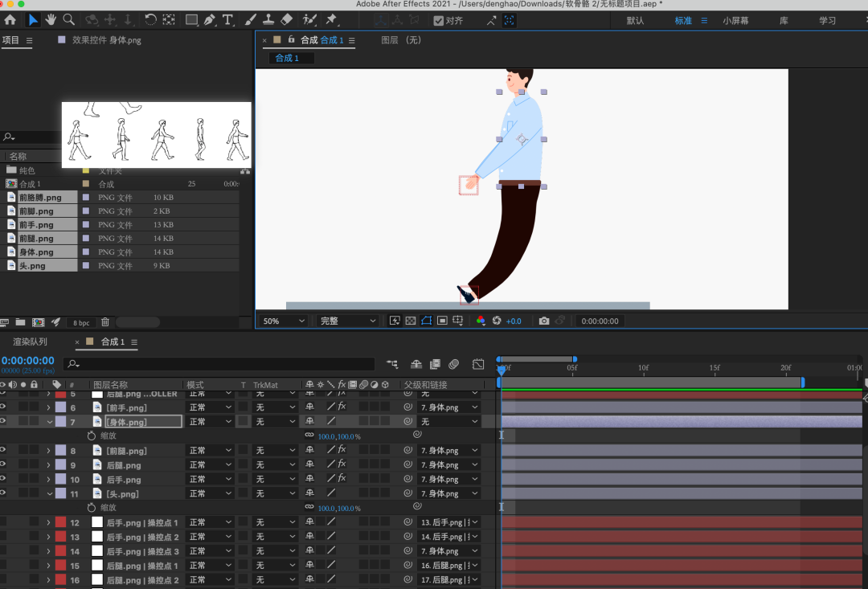Switch to the 小屏幕 workspace
Image resolution: width=868 pixels, height=589 pixels.
tap(735, 21)
